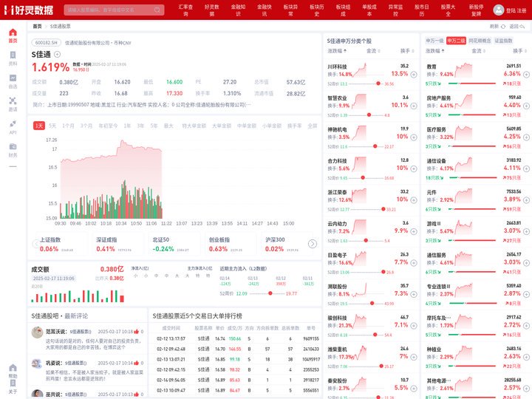Image resolution: width=532 pixels, height=399 pixels.
Task: Open 股市日历 in top menu
Action: [422, 10]
